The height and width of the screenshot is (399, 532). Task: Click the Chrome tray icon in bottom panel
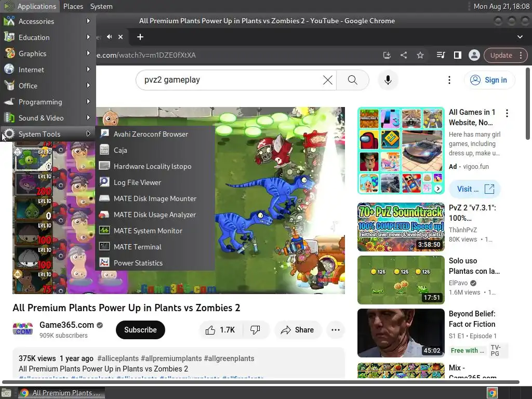pyautogui.click(x=492, y=393)
